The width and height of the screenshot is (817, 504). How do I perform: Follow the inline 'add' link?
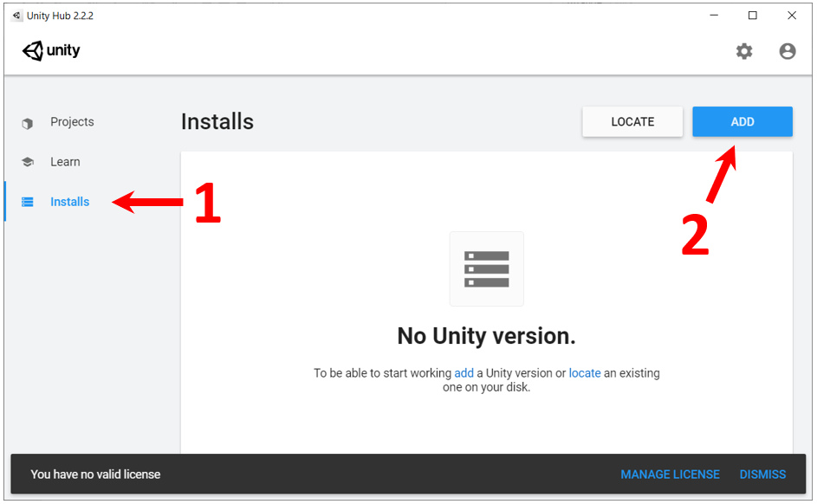click(464, 372)
